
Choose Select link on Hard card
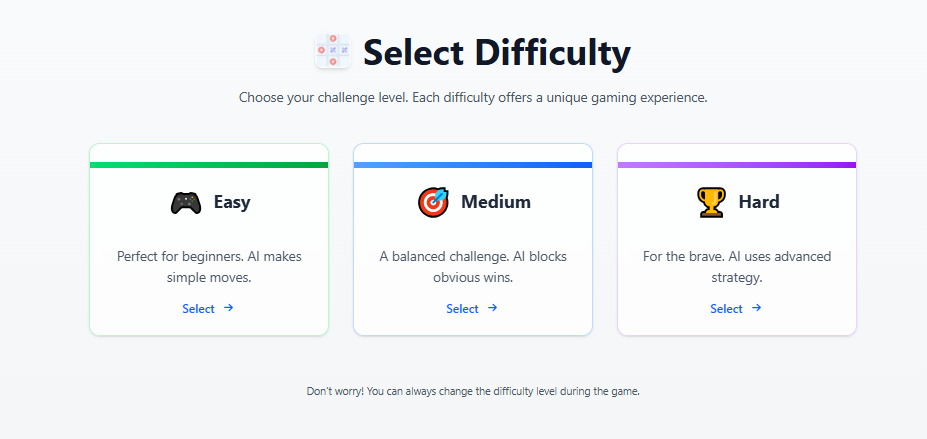726,309
